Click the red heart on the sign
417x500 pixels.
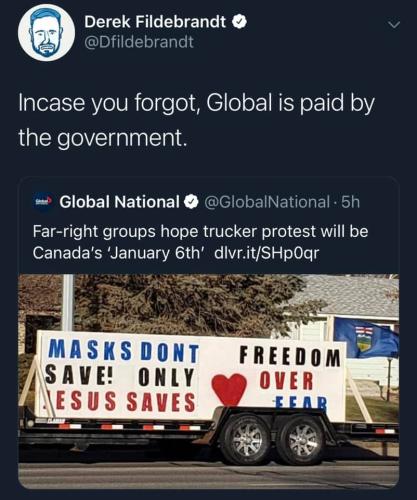click(229, 389)
